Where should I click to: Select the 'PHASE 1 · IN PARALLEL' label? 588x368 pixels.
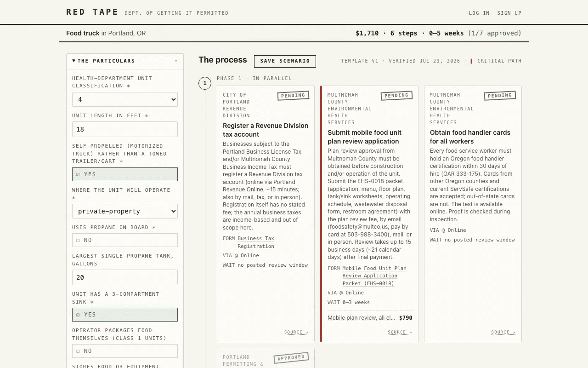point(254,78)
